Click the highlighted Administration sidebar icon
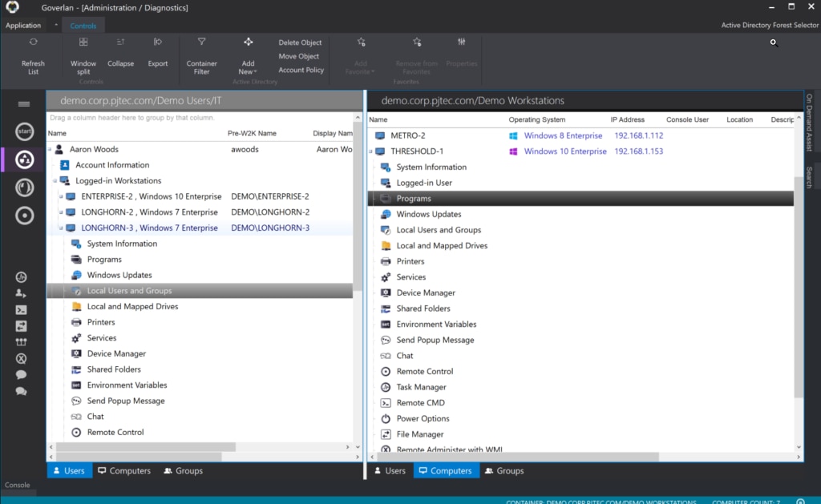 [x=24, y=159]
